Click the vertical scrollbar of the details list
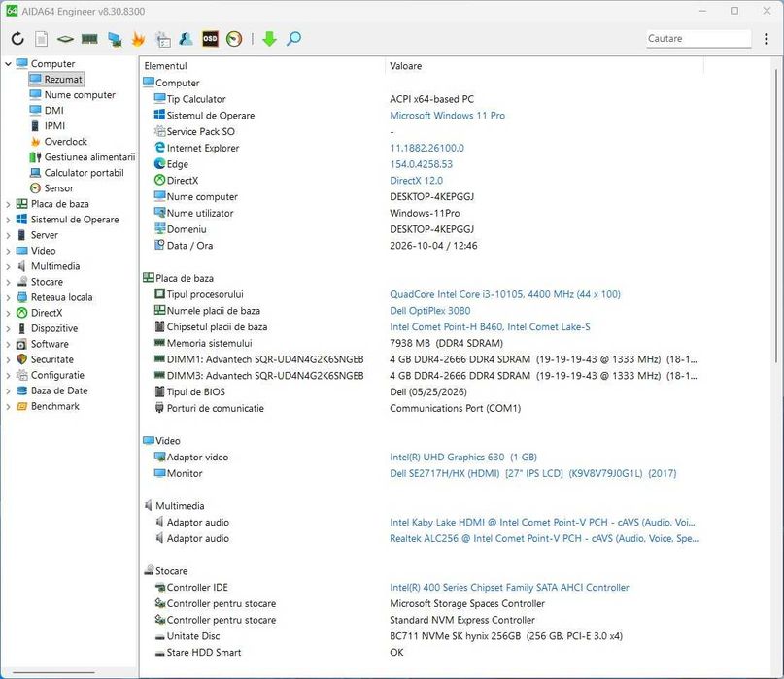 tap(776, 215)
